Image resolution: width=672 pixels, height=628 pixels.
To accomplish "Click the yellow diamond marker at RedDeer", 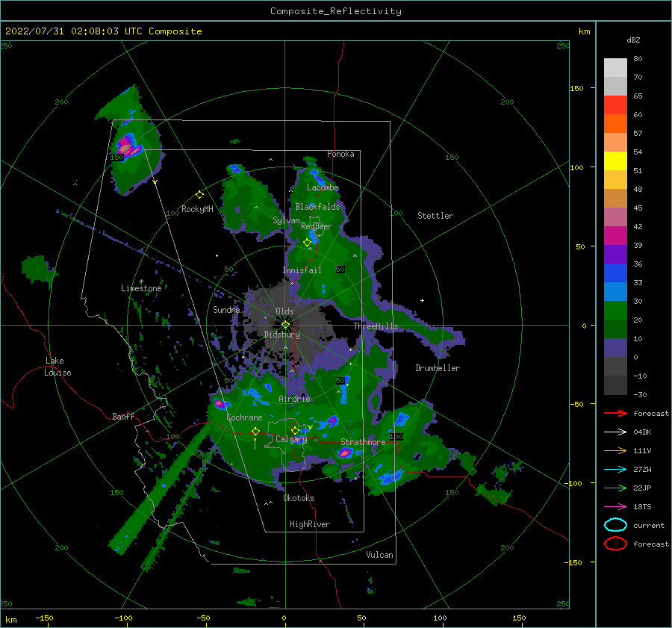I will pos(307,243).
